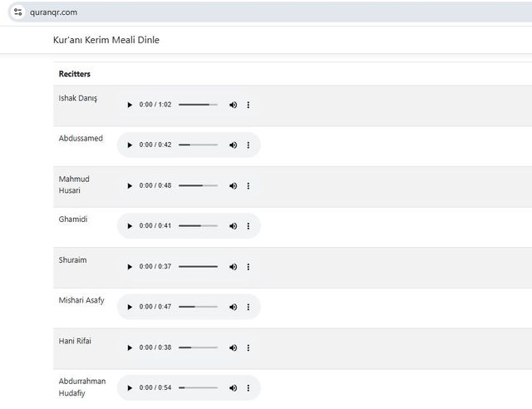Image resolution: width=532 pixels, height=409 pixels.
Task: Play the Ghamidi recitation
Action: click(130, 226)
